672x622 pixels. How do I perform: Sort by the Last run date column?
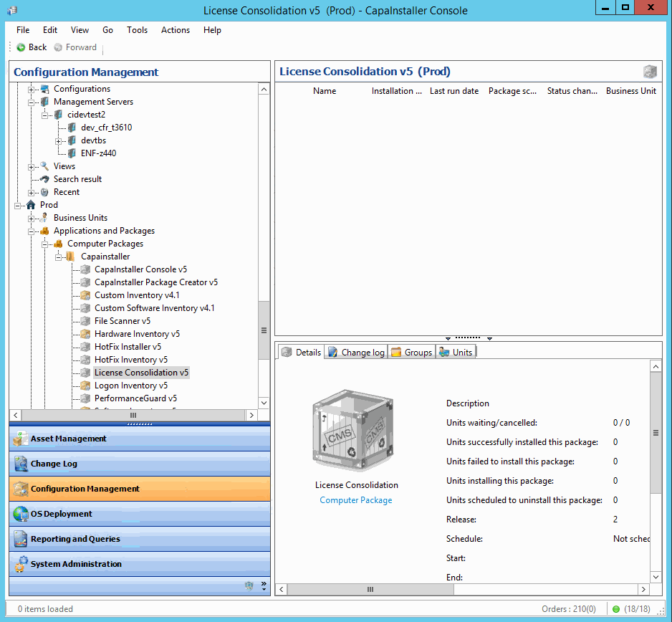(x=454, y=91)
